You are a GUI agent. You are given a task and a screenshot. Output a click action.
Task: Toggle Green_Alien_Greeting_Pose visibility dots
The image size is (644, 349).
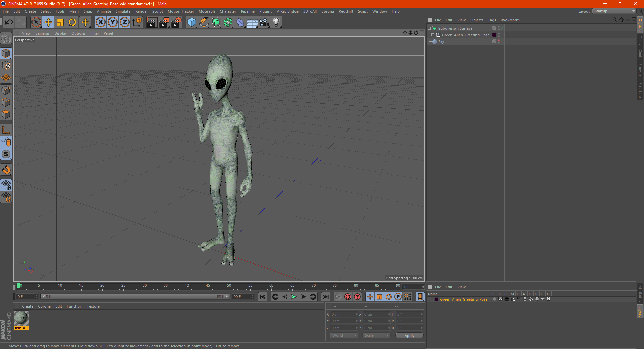pyautogui.click(x=499, y=35)
